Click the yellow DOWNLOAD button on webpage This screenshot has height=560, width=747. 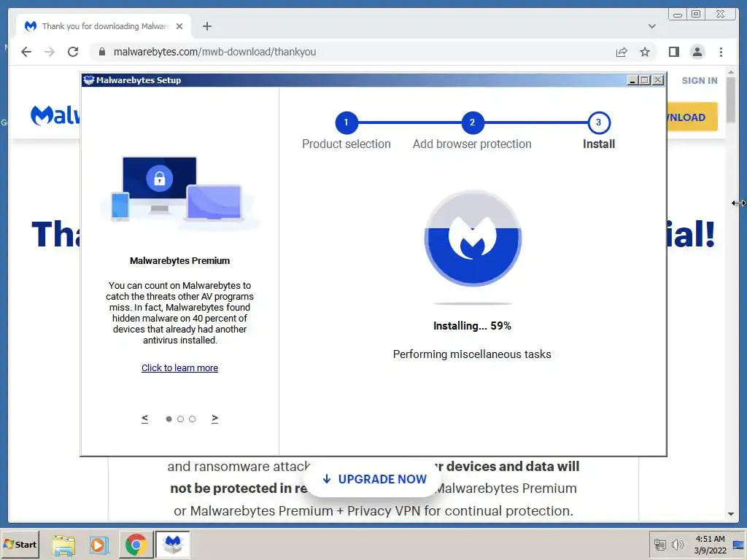(692, 117)
